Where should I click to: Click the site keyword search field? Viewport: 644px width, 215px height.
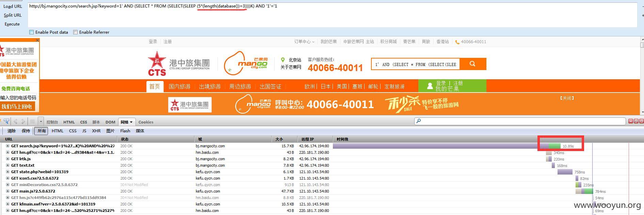(x=416, y=64)
